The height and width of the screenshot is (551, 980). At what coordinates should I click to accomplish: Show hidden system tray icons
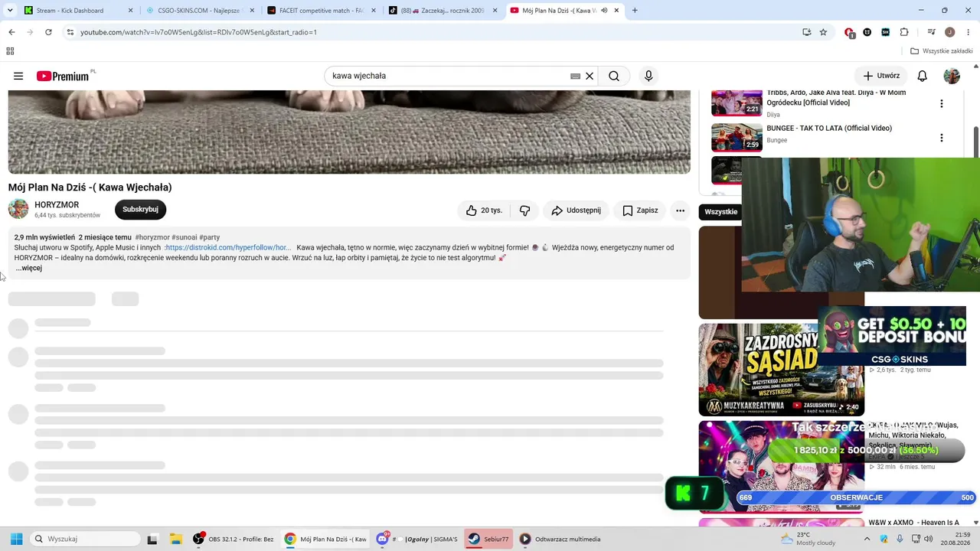point(867,539)
